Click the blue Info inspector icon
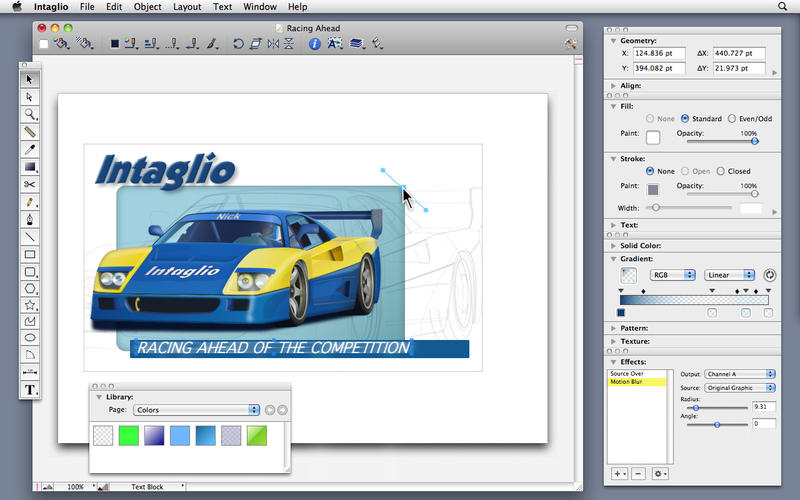800x500 pixels. click(x=314, y=44)
